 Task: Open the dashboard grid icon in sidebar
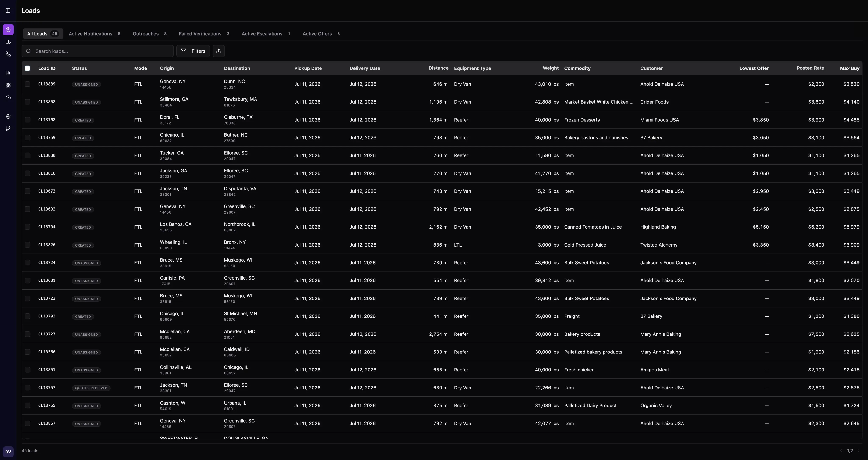coord(8,85)
